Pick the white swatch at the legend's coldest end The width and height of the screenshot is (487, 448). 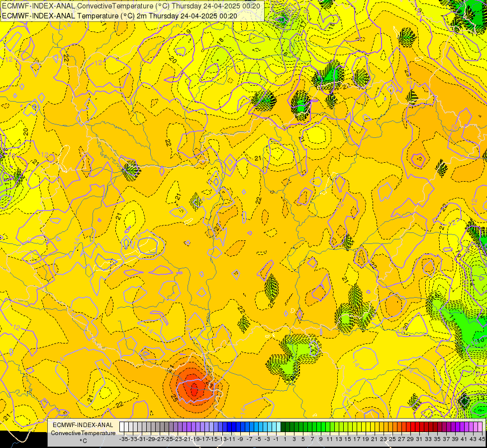click(122, 427)
